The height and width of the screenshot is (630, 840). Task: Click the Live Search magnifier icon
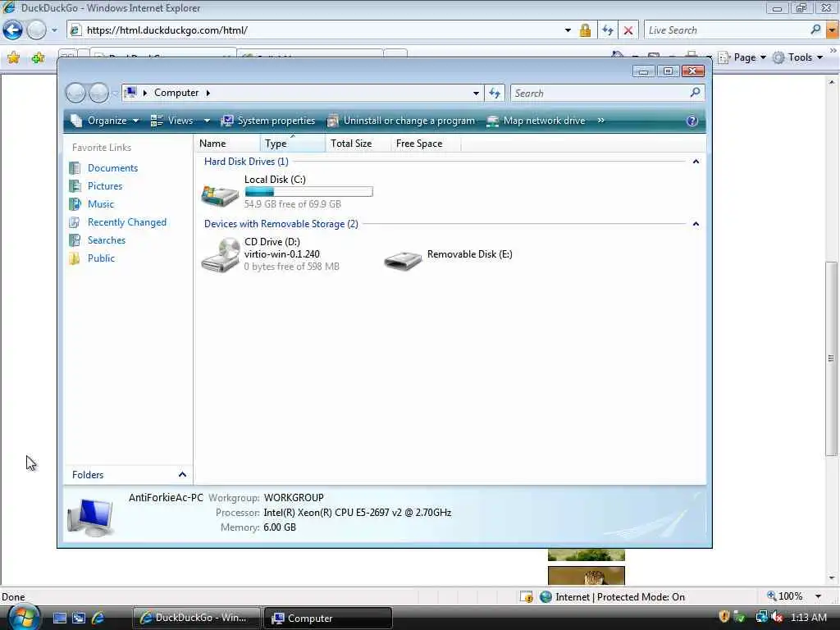click(815, 30)
